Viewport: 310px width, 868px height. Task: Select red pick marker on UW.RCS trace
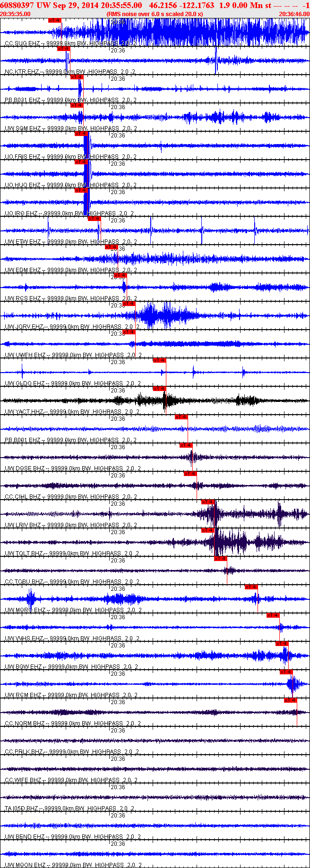point(120,275)
